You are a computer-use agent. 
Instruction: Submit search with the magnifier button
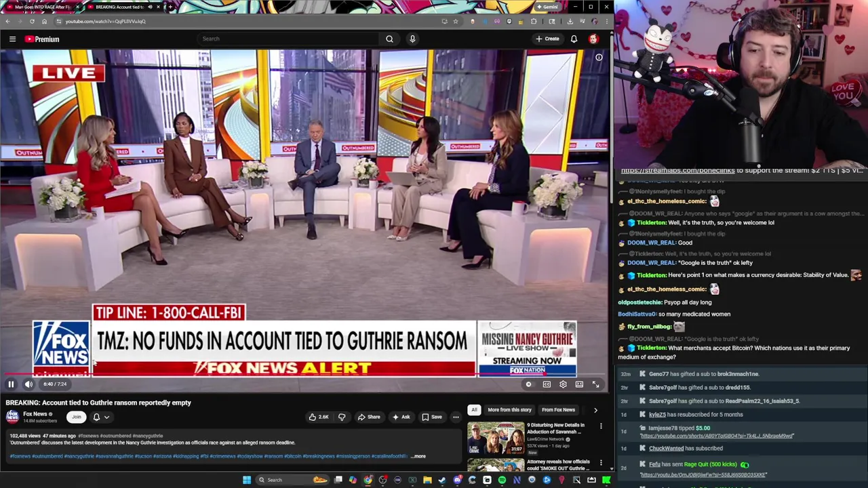(x=389, y=39)
